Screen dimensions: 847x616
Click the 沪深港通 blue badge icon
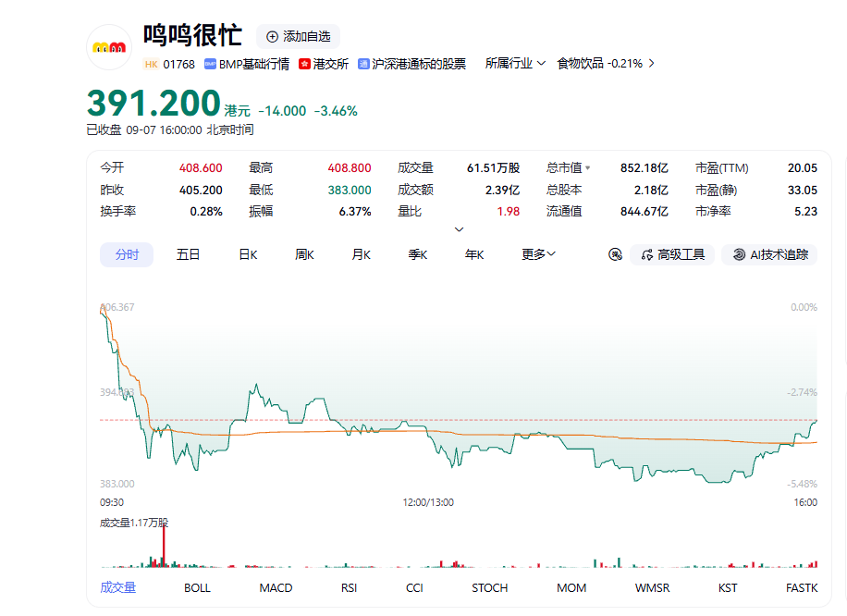[x=363, y=65]
